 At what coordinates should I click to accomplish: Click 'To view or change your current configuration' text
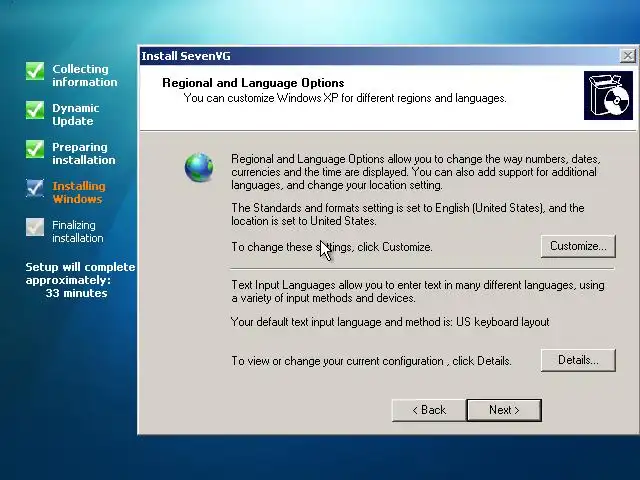point(371,361)
